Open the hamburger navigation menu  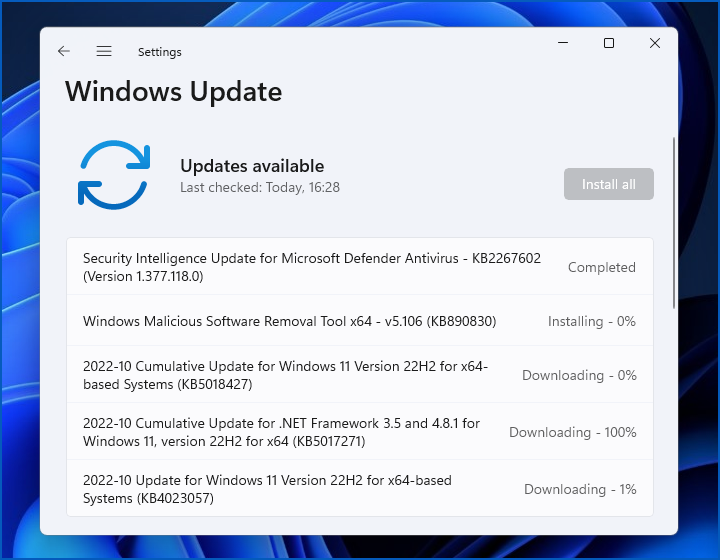tap(104, 51)
